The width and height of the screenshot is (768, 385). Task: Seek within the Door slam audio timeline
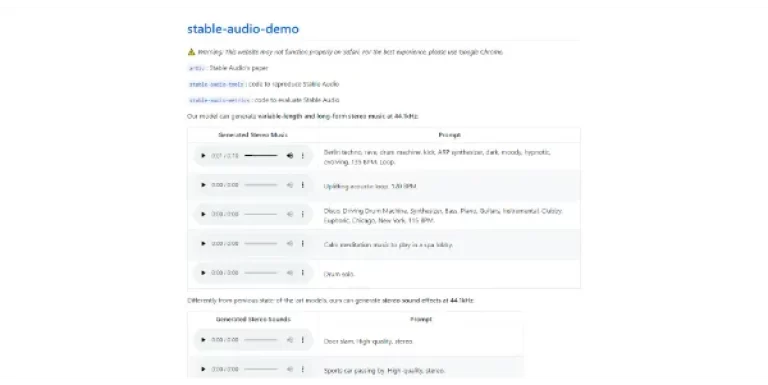(x=261, y=339)
